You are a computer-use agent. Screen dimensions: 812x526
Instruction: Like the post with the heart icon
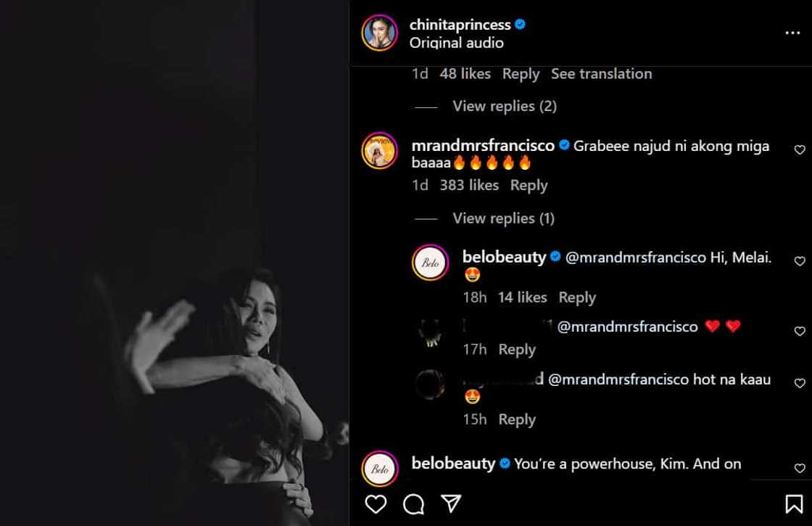(376, 504)
